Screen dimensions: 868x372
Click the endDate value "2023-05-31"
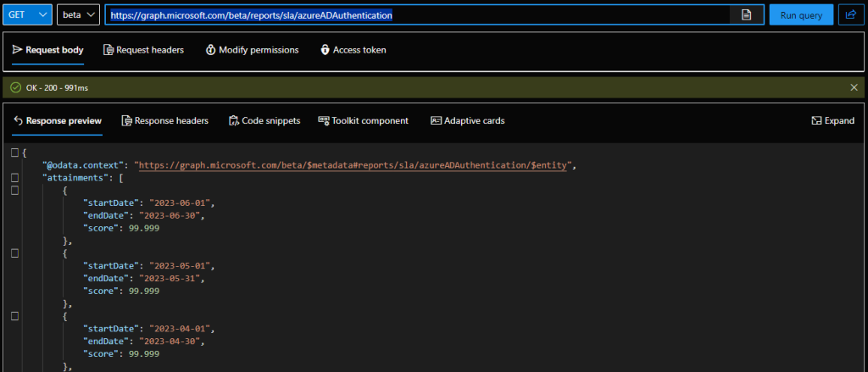[170, 279]
